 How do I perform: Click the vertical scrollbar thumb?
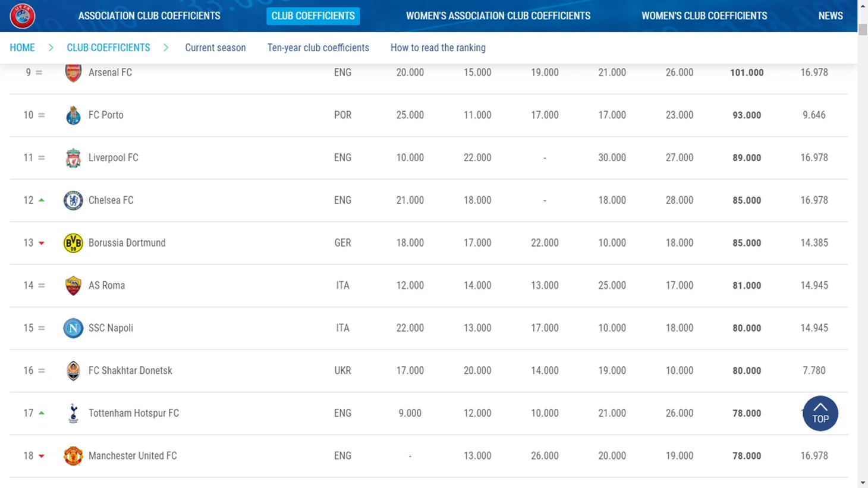863,29
